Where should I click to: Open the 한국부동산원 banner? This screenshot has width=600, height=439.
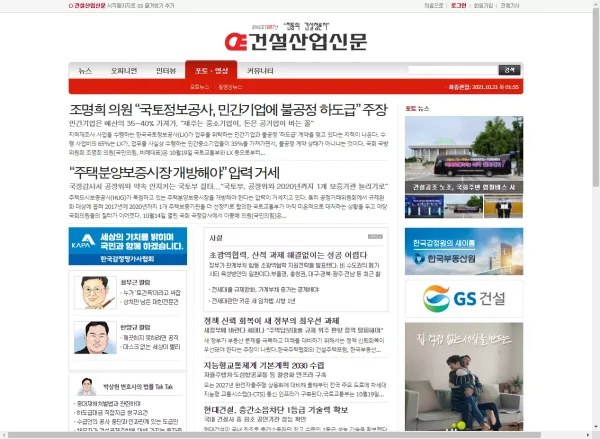[x=464, y=251]
